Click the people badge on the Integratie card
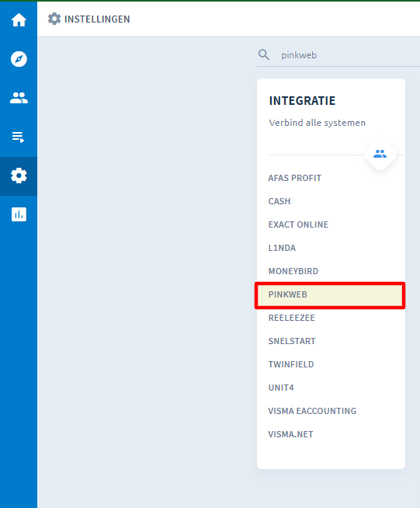The image size is (420, 508). tap(380, 155)
